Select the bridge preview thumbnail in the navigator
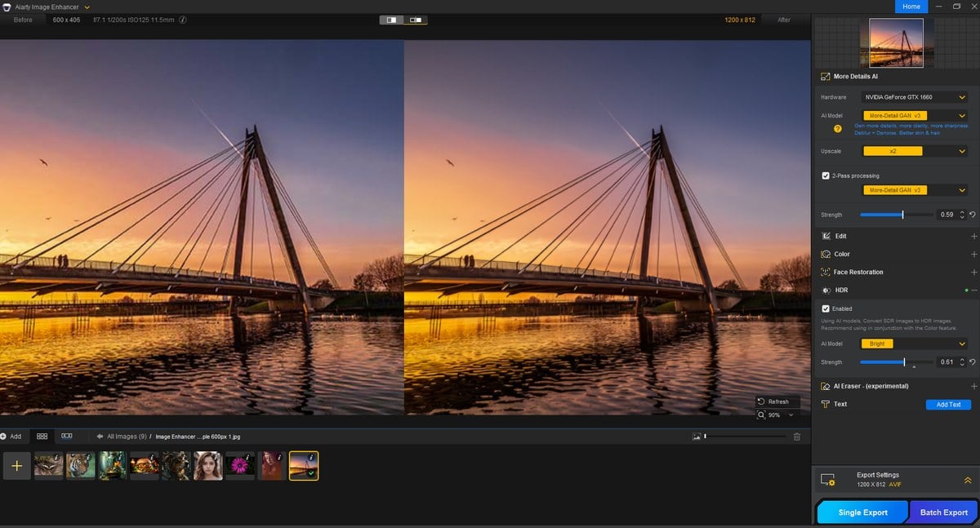The width and height of the screenshot is (980, 528). tap(896, 42)
